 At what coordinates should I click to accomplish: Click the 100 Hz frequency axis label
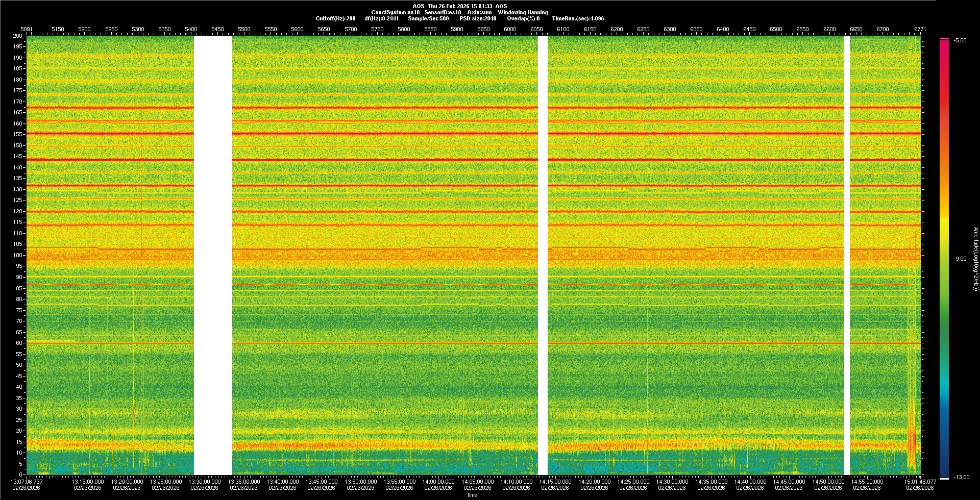(18, 255)
